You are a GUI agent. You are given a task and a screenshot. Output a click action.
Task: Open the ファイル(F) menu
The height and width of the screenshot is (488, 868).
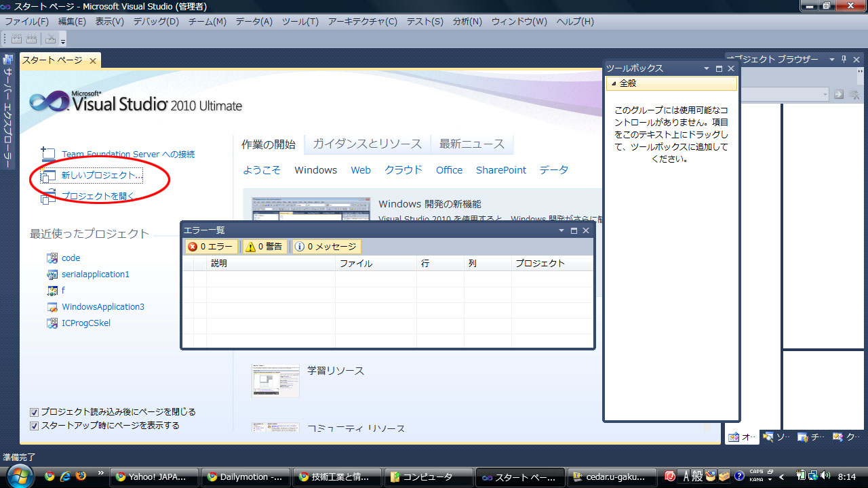pyautogui.click(x=26, y=22)
